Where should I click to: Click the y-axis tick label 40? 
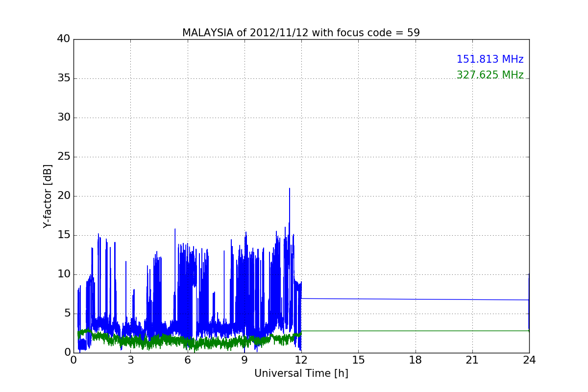(64, 39)
